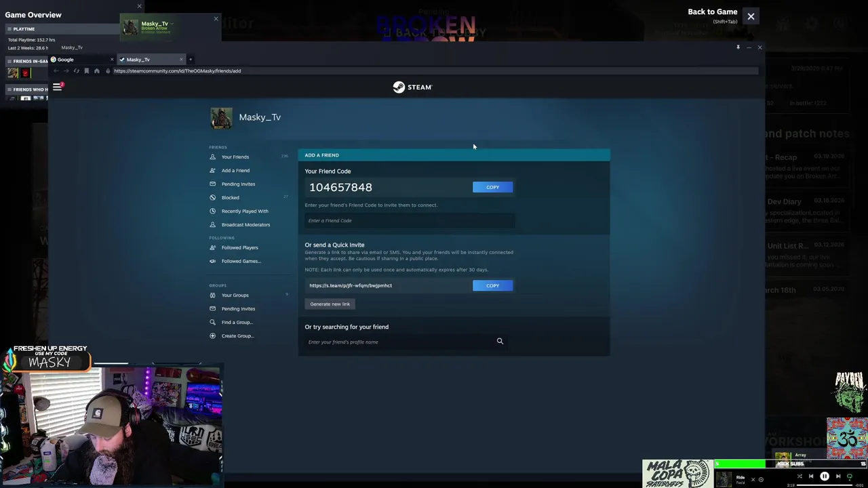Pause the music playback
The image size is (868, 488).
825,476
